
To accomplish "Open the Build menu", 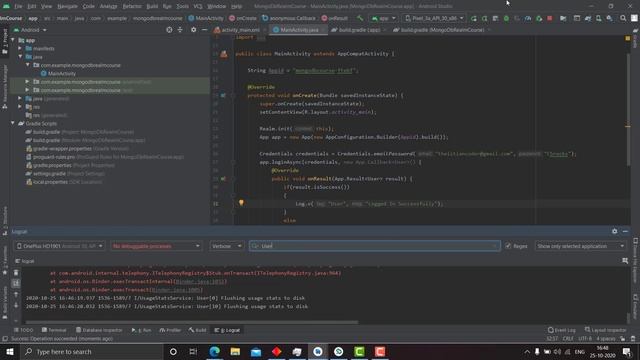I will click(x=152, y=6).
